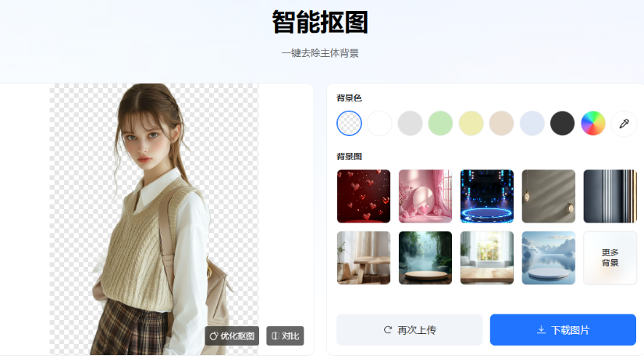Select the pale blue background color swatch
This screenshot has height=359, width=644.
click(532, 123)
